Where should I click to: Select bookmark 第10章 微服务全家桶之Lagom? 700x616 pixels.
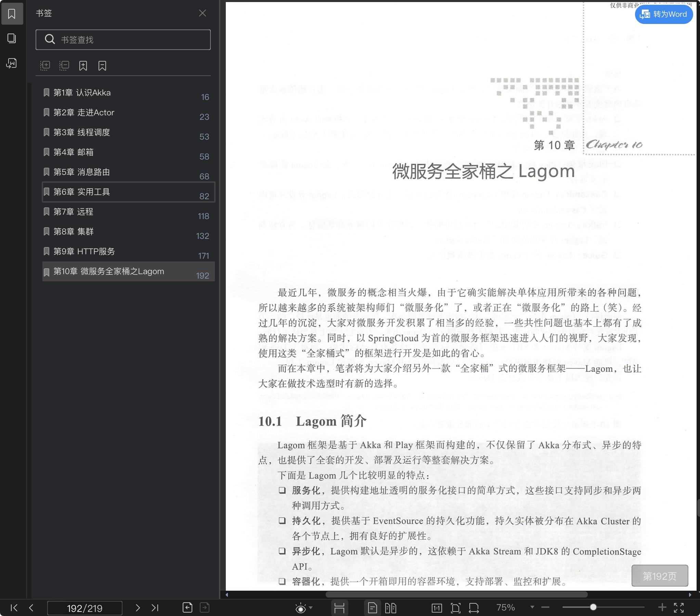pos(128,272)
